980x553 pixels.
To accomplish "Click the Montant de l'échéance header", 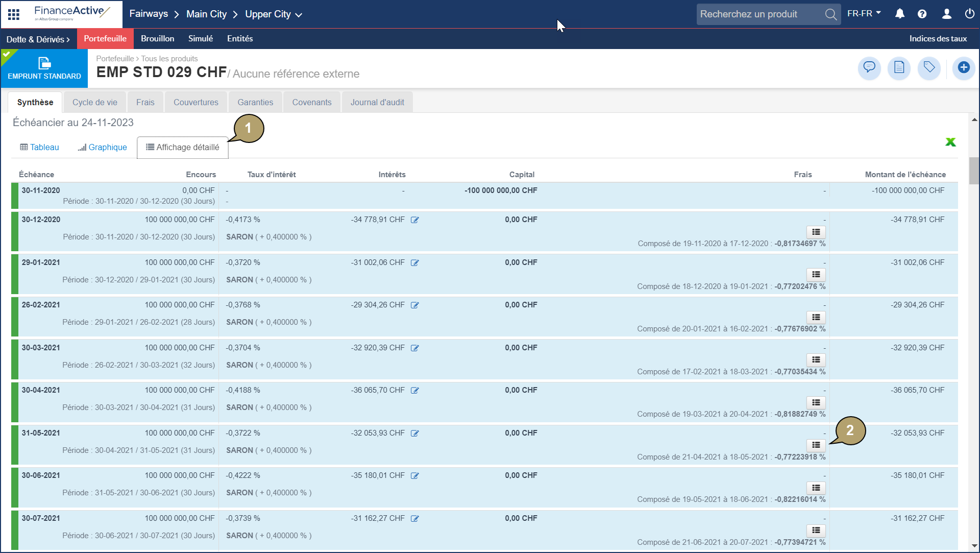I will point(905,175).
